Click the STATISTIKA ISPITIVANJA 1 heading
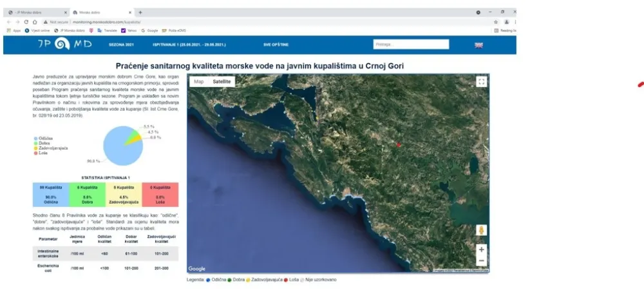The image size is (644, 303). point(106,177)
